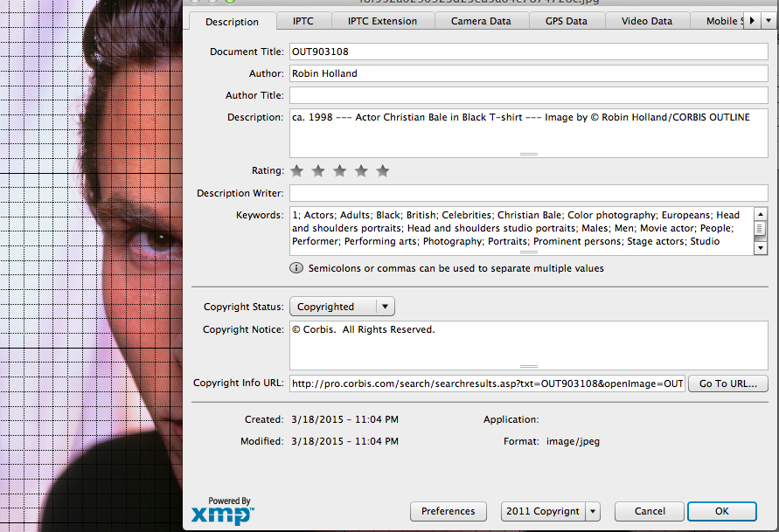Open the IPTC tab
This screenshot has height=532, width=779.
(x=303, y=21)
